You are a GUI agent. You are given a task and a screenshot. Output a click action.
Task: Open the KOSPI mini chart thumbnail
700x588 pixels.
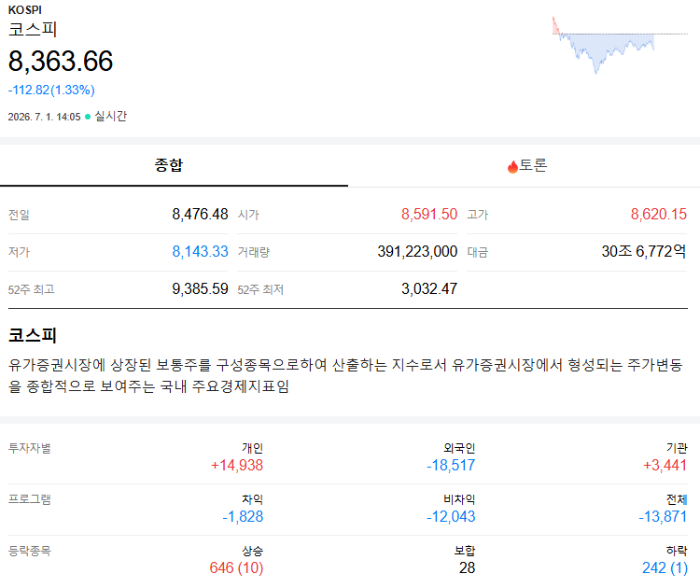click(620, 45)
